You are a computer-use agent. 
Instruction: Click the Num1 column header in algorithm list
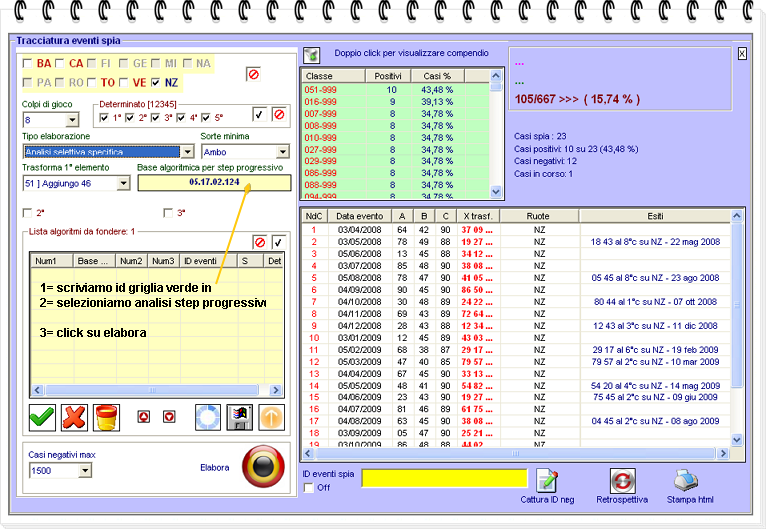coord(51,261)
